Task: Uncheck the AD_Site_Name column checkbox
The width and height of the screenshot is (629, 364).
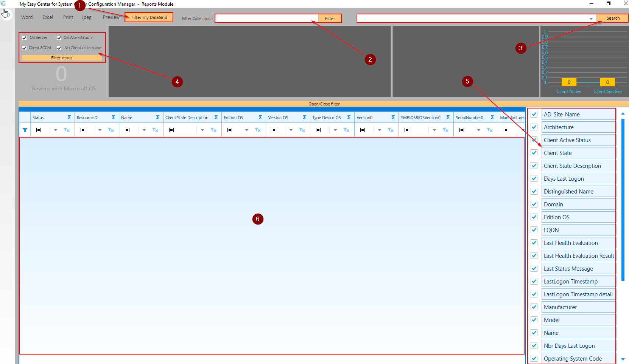Action: [x=534, y=114]
